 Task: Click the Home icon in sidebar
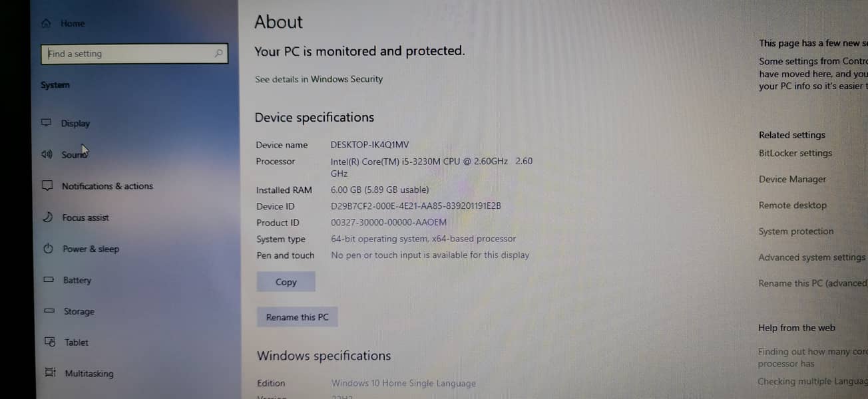[46, 23]
